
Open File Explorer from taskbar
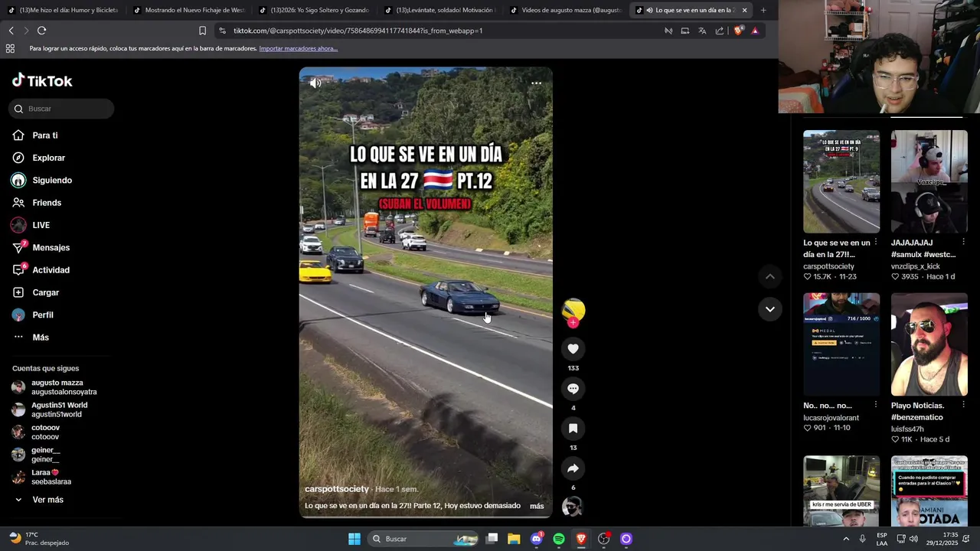pos(514,539)
